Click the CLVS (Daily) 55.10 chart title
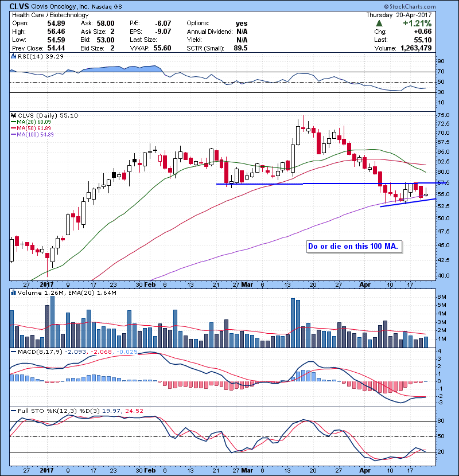This screenshot has height=476, width=459. 48,115
